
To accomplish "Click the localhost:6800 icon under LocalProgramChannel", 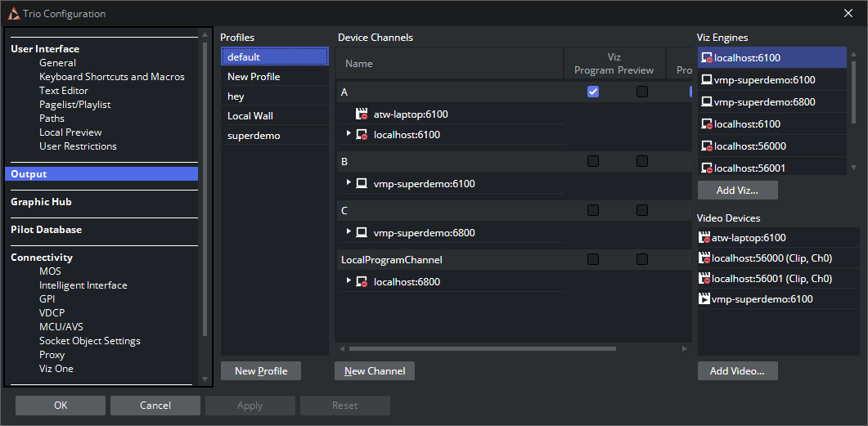I will 362,282.
